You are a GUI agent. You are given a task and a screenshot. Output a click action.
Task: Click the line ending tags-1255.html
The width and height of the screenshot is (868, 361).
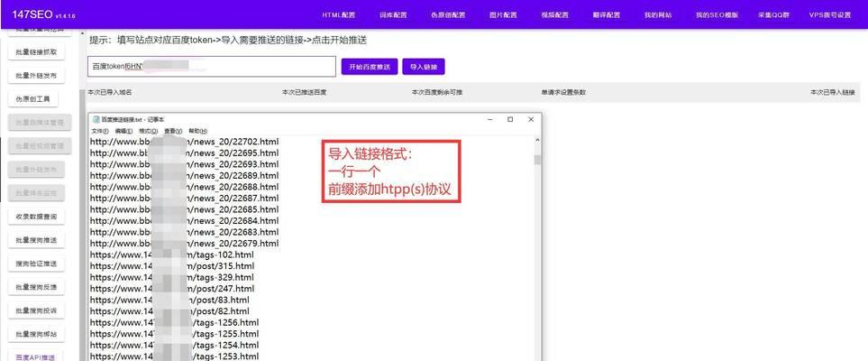(174, 334)
